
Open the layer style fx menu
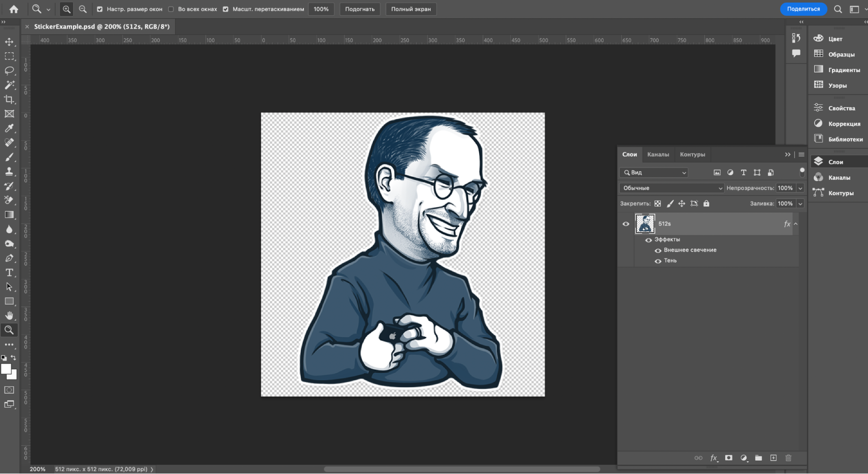[713, 458]
